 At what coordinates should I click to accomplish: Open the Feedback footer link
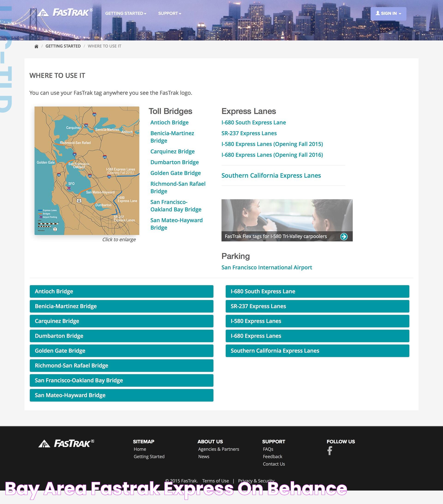[x=272, y=457]
